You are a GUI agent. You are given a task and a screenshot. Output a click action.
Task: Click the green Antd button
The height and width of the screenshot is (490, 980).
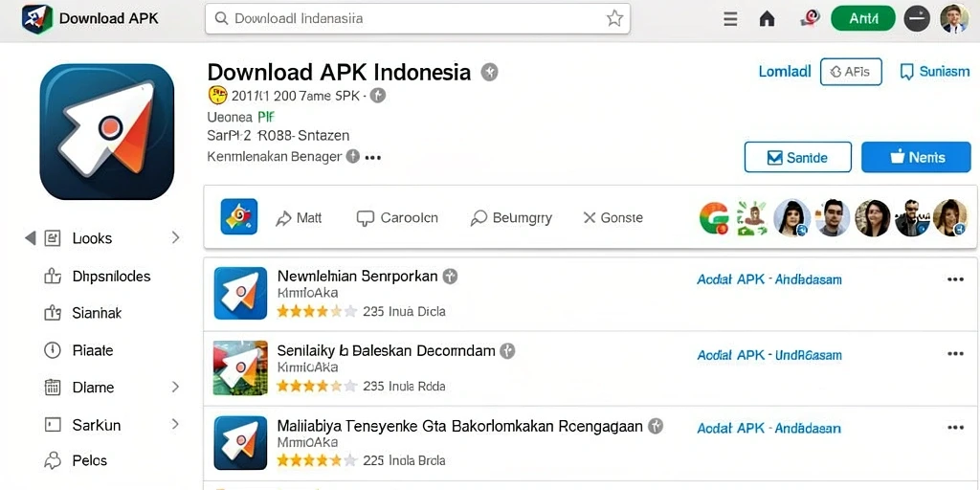863,19
